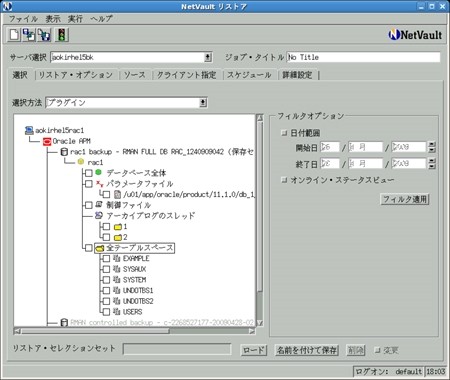Screen dimensions: 450x380
Task: Click the SYSTEM tablespace icon
Action: (116, 280)
